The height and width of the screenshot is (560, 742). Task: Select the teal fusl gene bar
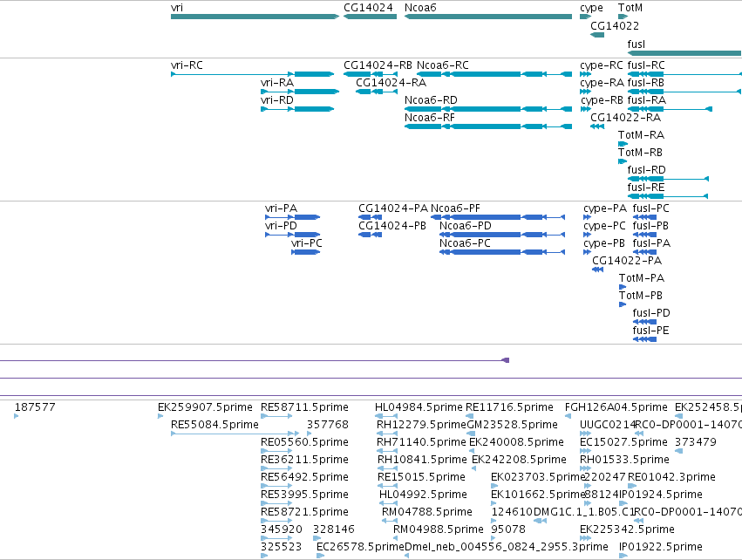684,53
